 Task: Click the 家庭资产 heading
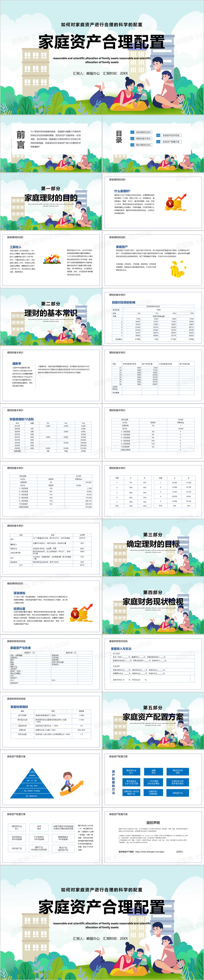[122, 247]
